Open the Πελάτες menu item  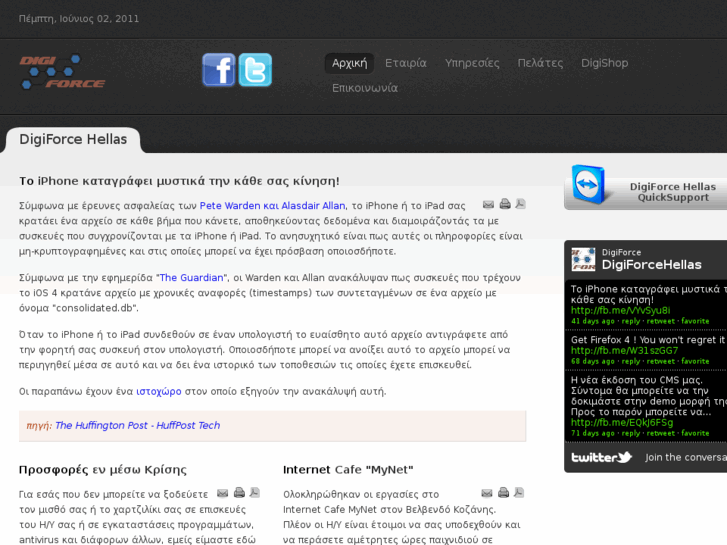click(x=540, y=63)
